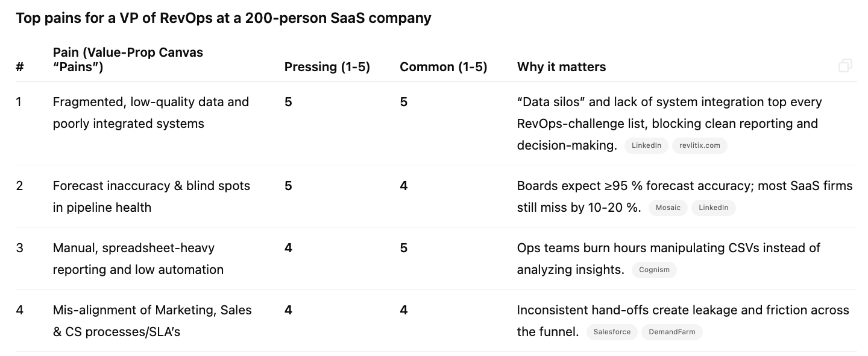Click the Pain (Value-Prop Canvas) header
The width and height of the screenshot is (868, 356).
(128, 60)
